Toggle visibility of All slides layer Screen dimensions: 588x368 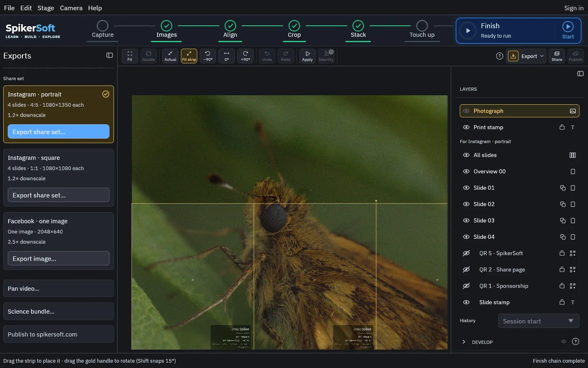(x=466, y=155)
